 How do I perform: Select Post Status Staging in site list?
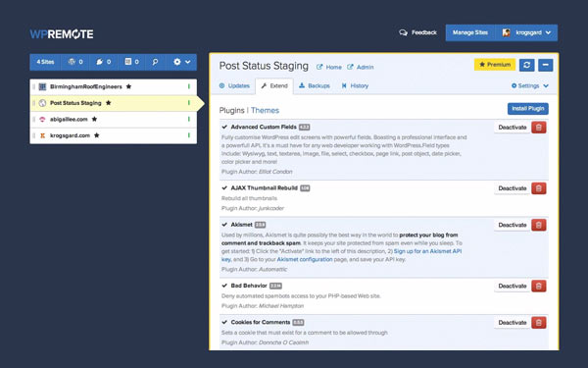(x=114, y=103)
